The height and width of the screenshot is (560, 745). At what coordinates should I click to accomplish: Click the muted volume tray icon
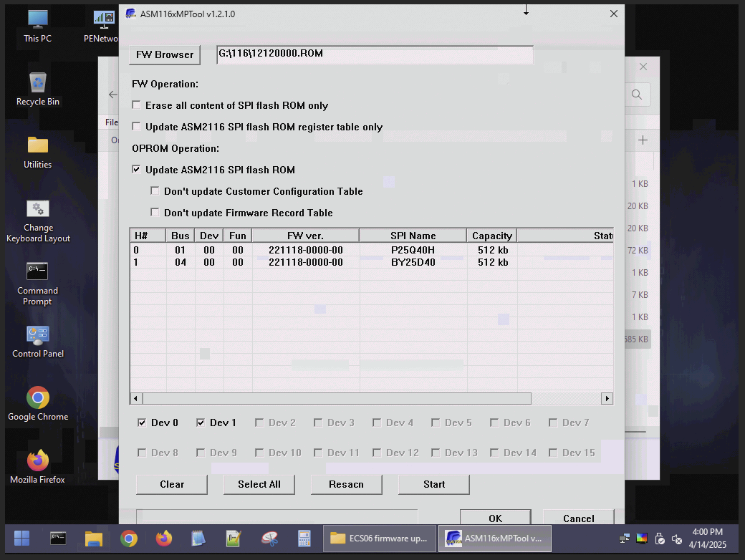coord(677,539)
